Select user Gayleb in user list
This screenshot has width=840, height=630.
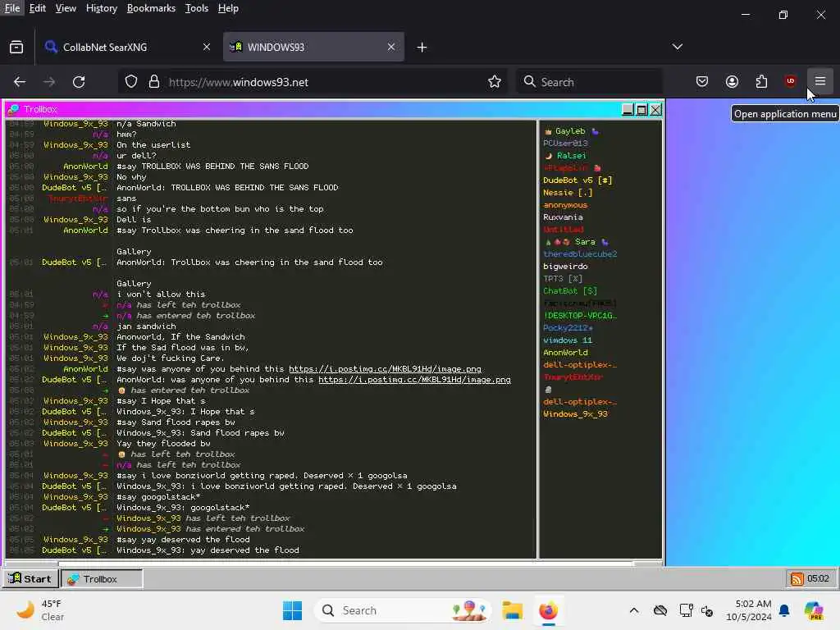click(x=570, y=130)
